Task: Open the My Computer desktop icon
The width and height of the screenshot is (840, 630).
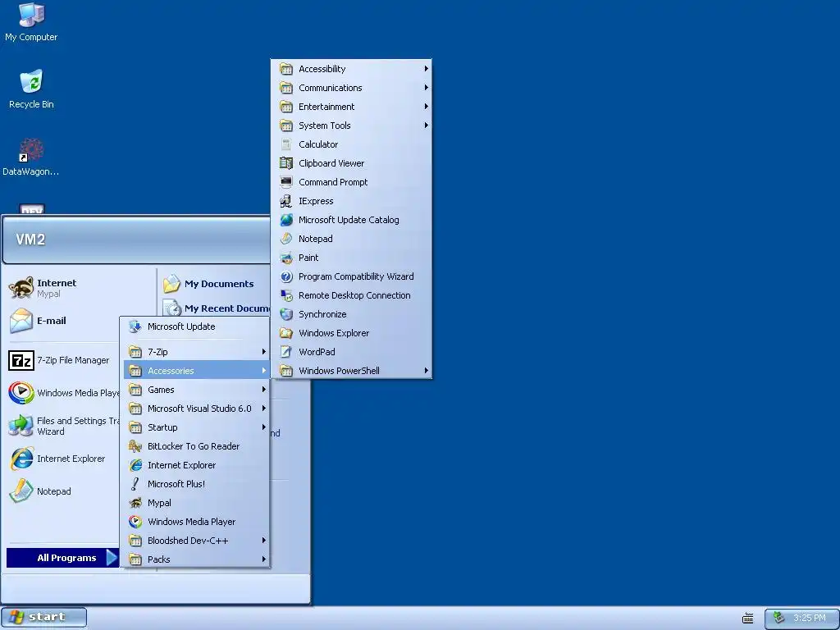Action: click(31, 22)
